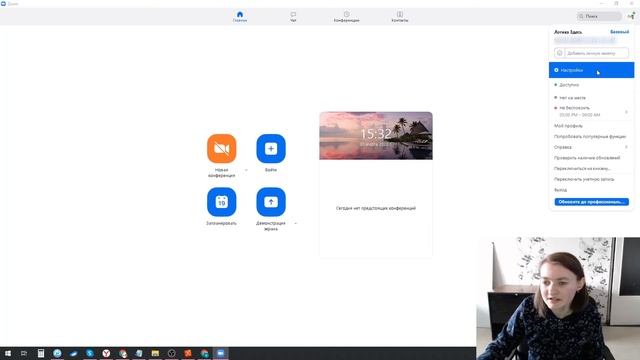The height and width of the screenshot is (360, 640).
Task: Click the Сегодня нет предстоящих конференций text
Action: [x=376, y=208]
